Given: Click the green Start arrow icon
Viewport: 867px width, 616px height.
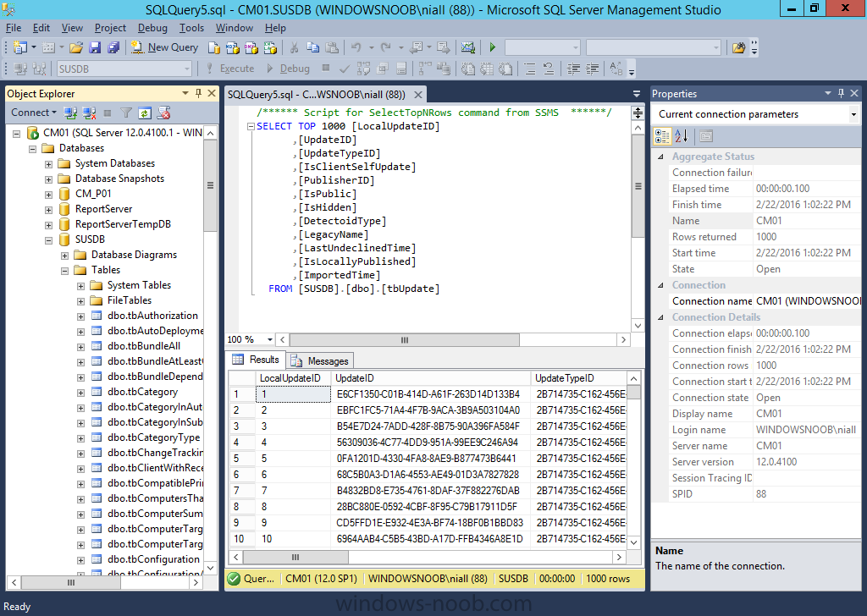Looking at the screenshot, I should 492,48.
